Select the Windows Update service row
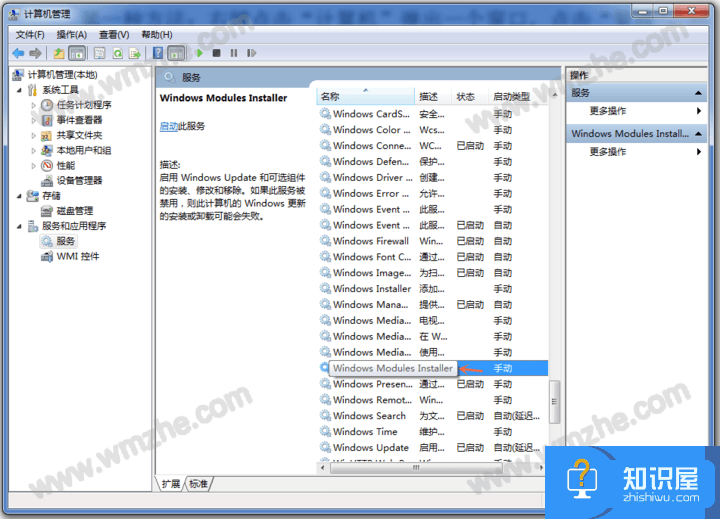This screenshot has height=519, width=720. 432,448
